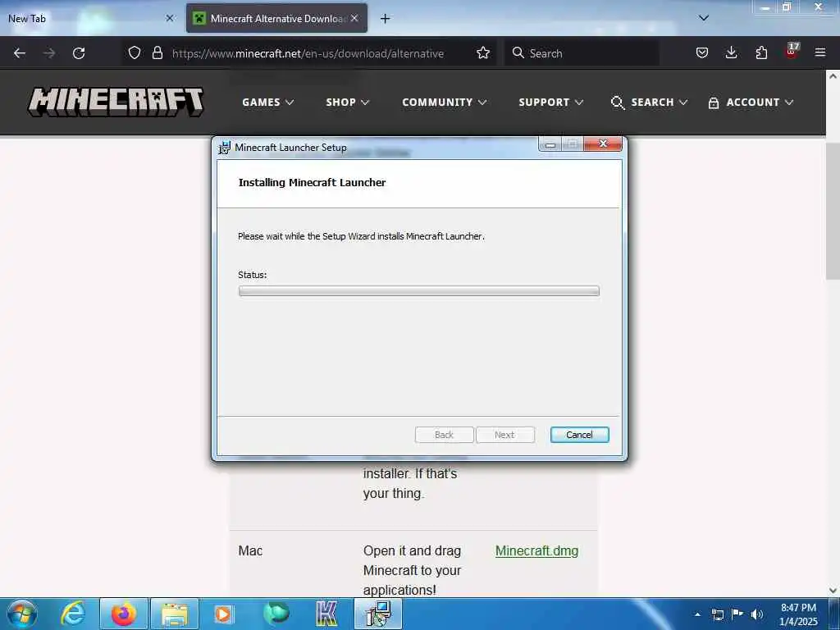Expand the Support menu
This screenshot has height=630, width=840.
click(x=550, y=103)
